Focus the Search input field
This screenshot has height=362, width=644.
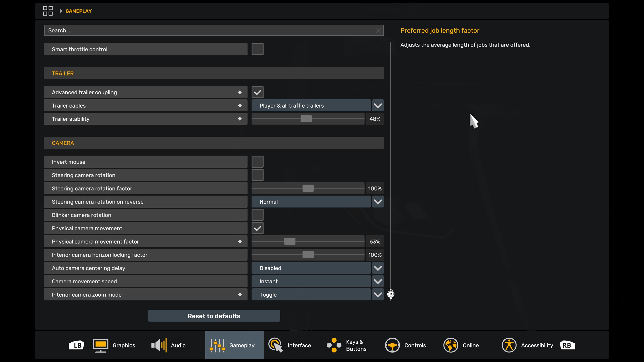point(214,30)
